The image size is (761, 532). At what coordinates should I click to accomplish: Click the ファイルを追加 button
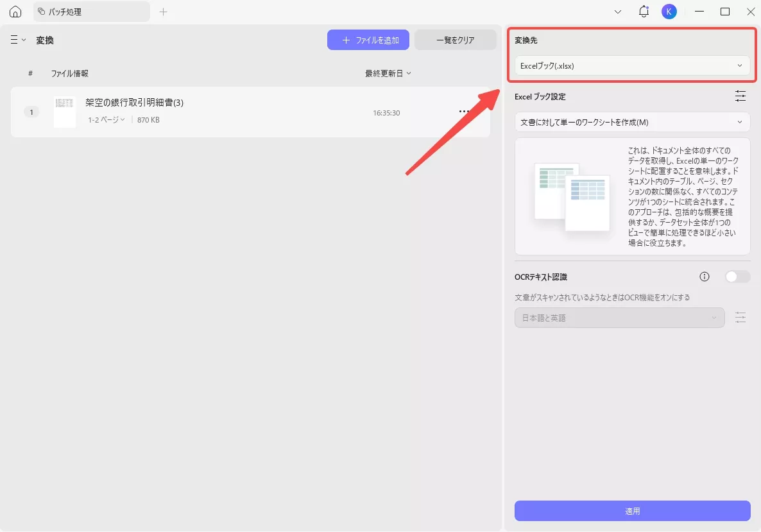pyautogui.click(x=368, y=39)
